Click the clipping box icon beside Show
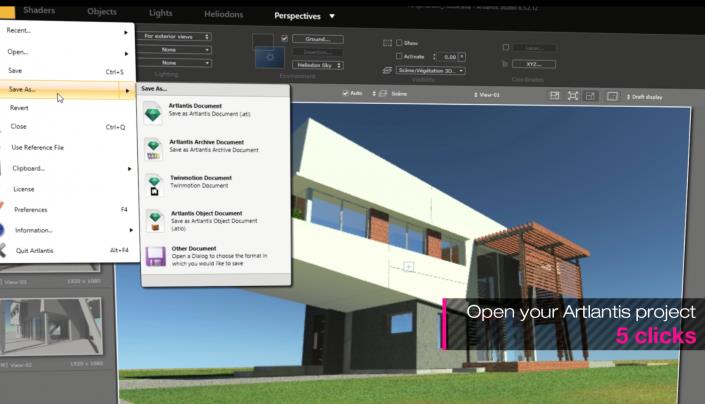 coord(387,43)
